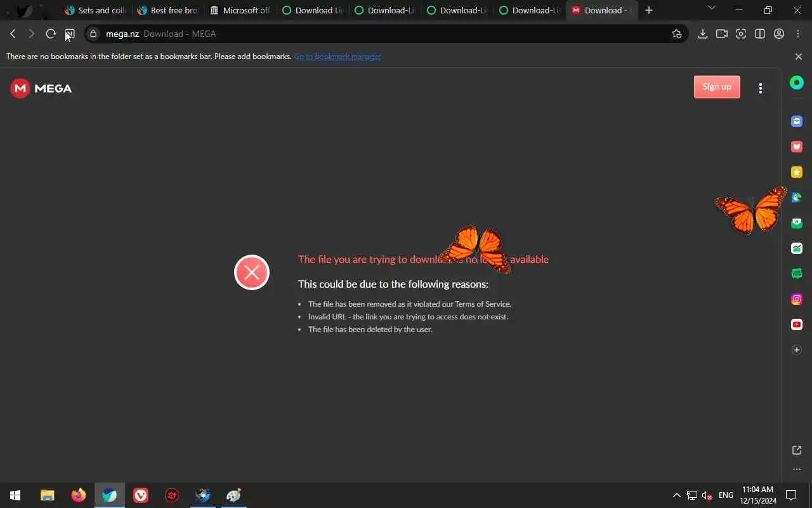This screenshot has width=812, height=508.
Task: Expand the tab list chevron
Action: [711, 8]
